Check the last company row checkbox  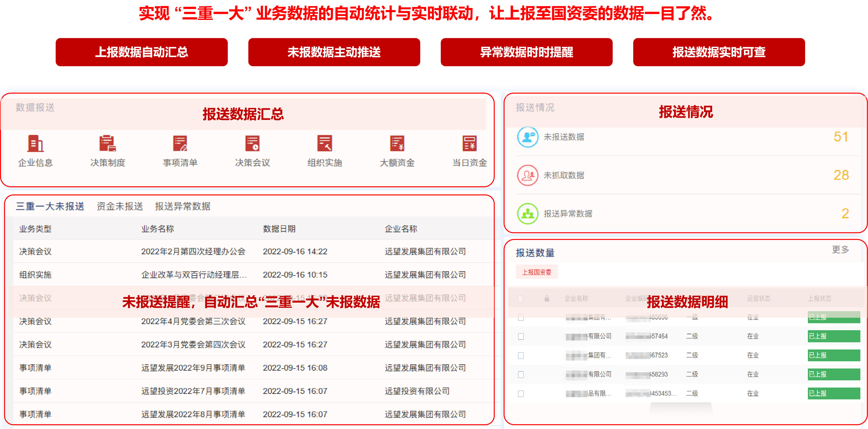click(521, 393)
